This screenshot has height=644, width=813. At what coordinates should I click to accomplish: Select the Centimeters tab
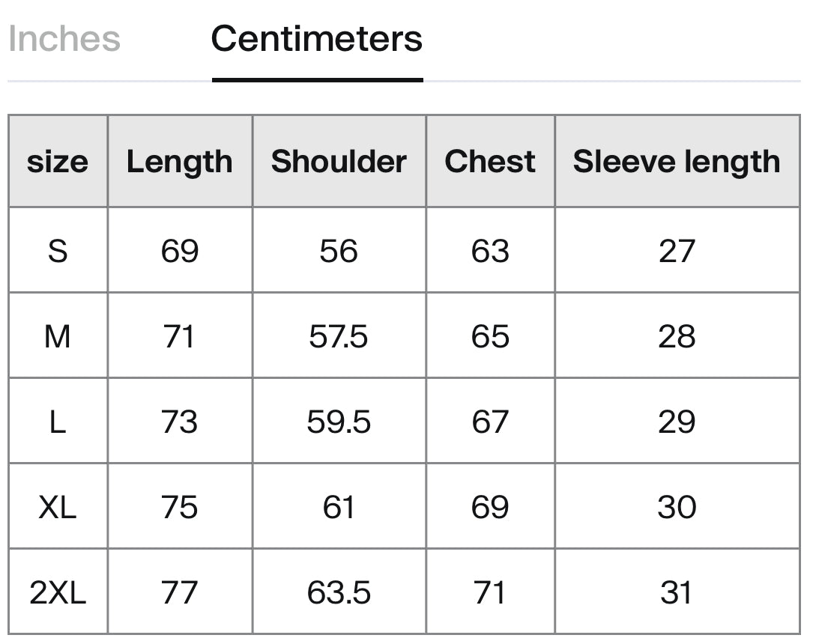tap(317, 39)
